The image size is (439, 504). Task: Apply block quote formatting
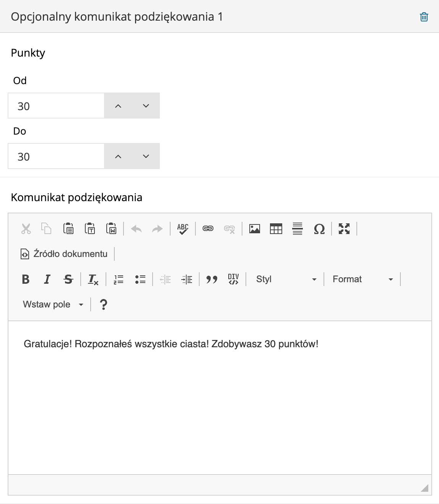pos(212,279)
